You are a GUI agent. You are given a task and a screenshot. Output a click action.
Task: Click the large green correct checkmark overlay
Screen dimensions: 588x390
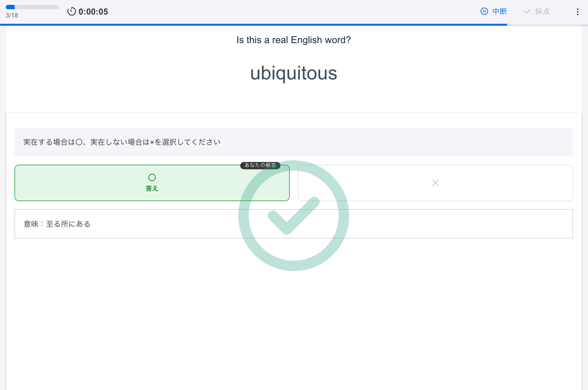pyautogui.click(x=294, y=216)
